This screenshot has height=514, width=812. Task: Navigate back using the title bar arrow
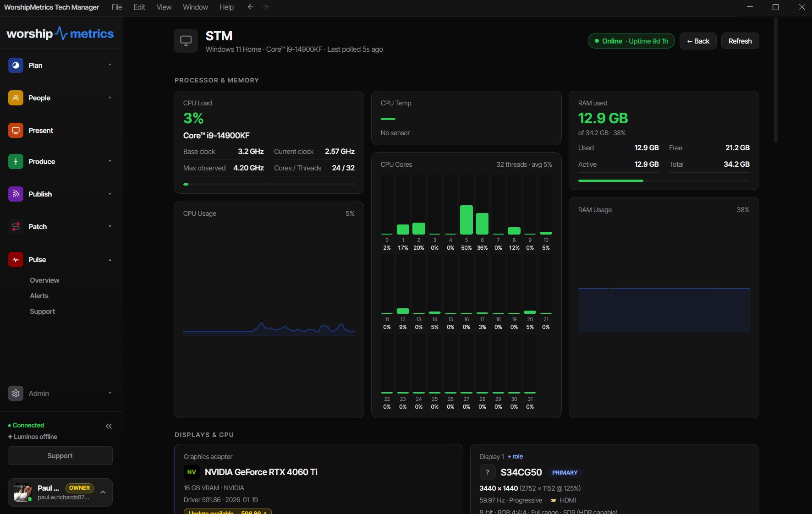click(x=250, y=7)
